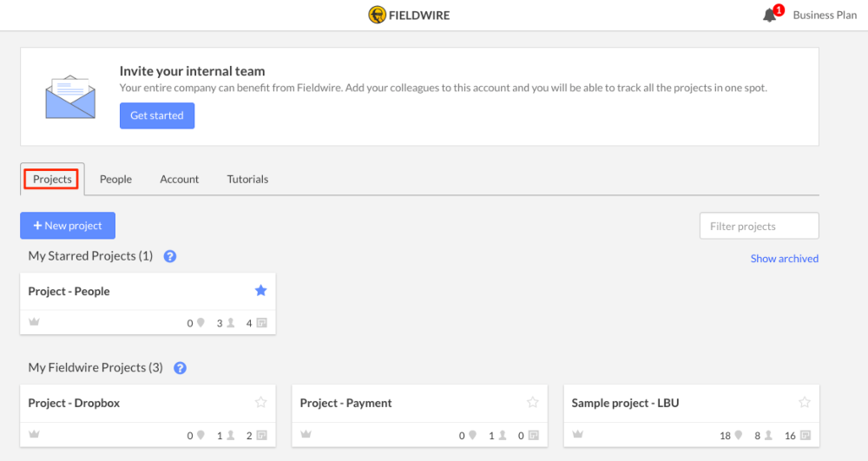Create a New project
Viewport: 868px width, 461px height.
pyautogui.click(x=68, y=226)
